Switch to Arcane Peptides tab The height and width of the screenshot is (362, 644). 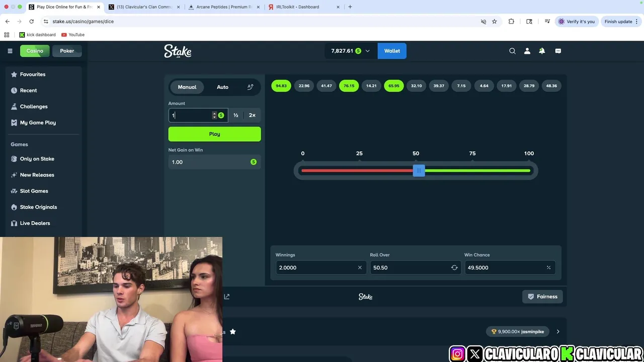pos(224,7)
